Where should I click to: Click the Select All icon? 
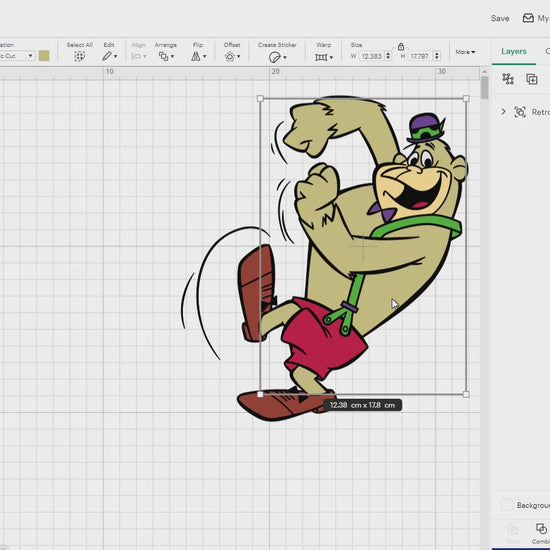pyautogui.click(x=80, y=56)
